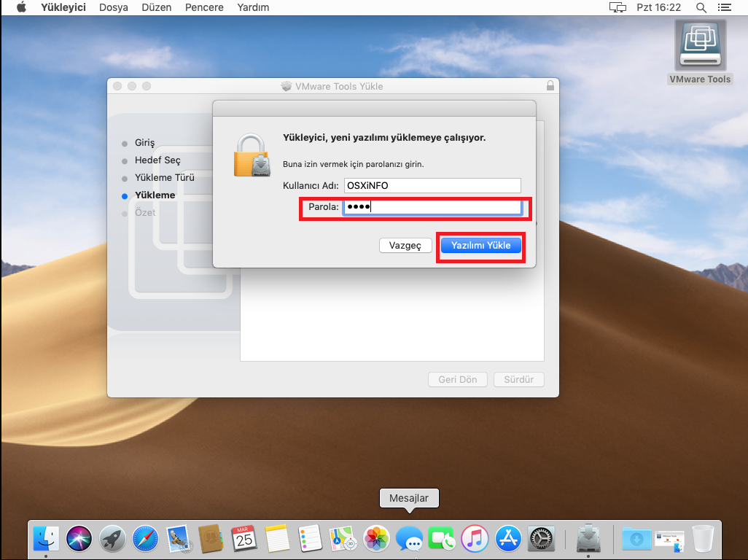Select the VMware Tools disk on desktop
This screenshot has height=560, width=748.
700,52
